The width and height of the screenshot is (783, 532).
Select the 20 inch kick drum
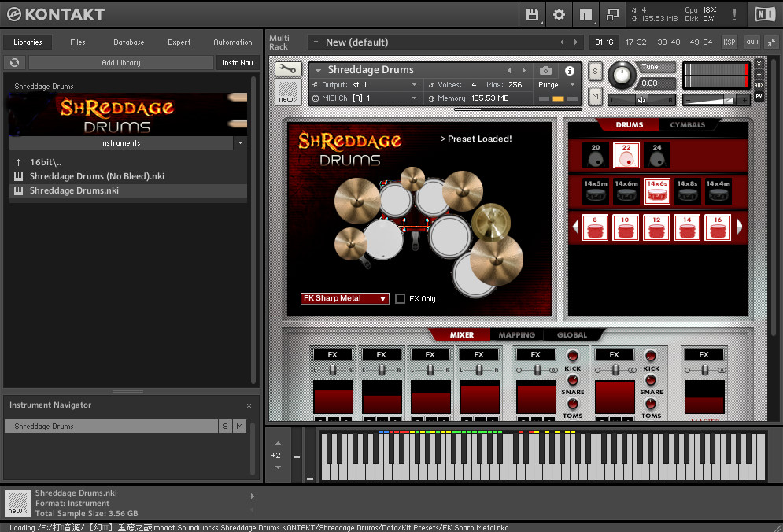tap(596, 155)
